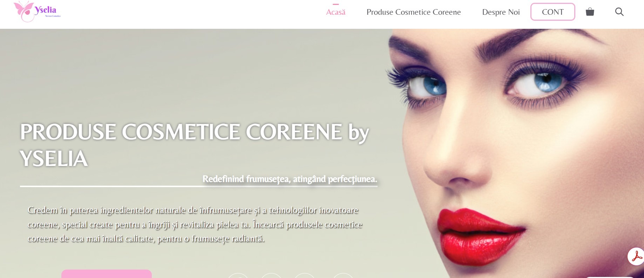The height and width of the screenshot is (278, 644).
Task: Open the red Adobe PDF floating icon
Action: [x=636, y=257]
